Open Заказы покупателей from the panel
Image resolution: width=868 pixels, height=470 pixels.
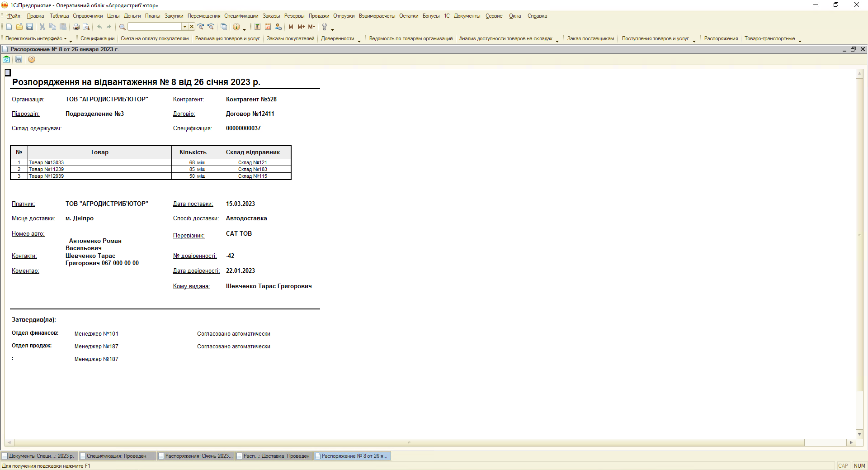(290, 38)
